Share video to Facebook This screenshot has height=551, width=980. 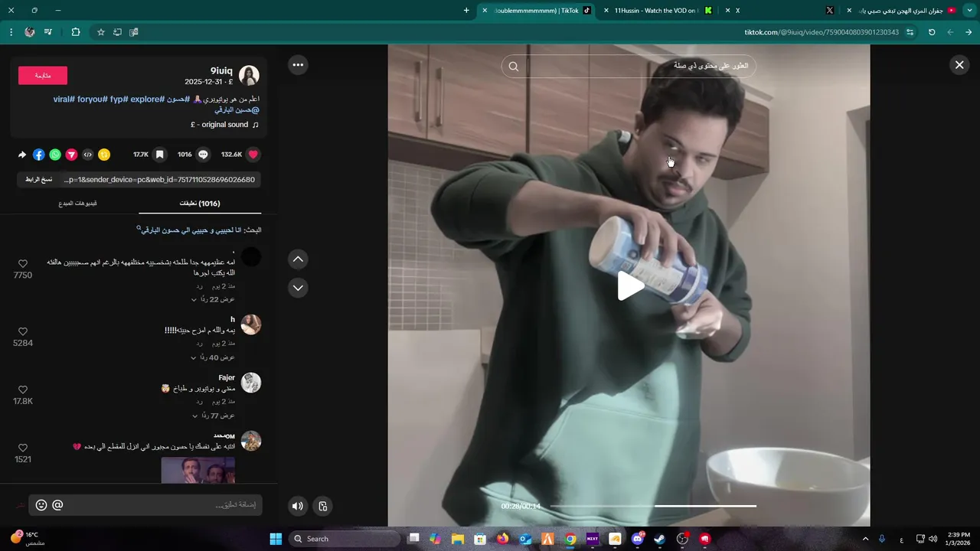click(x=38, y=155)
